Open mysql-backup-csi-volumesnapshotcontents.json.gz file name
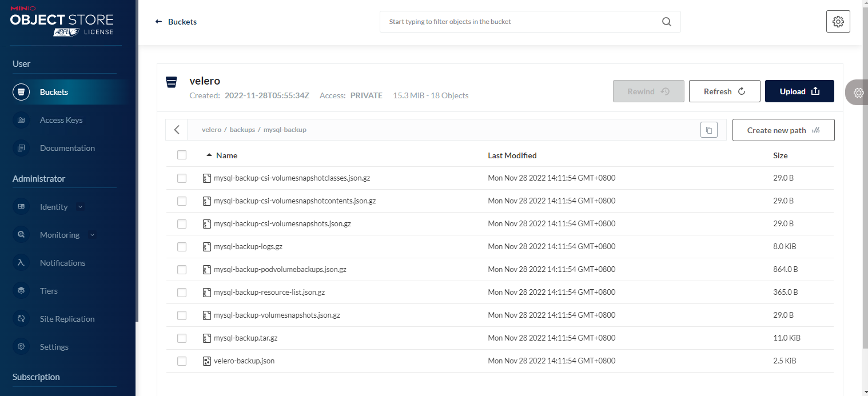The image size is (868, 396). (294, 201)
